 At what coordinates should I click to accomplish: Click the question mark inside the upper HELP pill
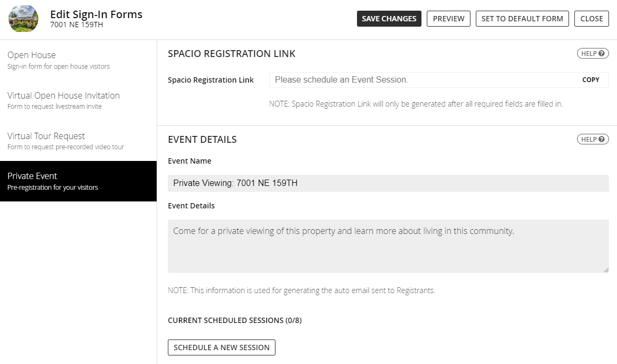point(601,53)
